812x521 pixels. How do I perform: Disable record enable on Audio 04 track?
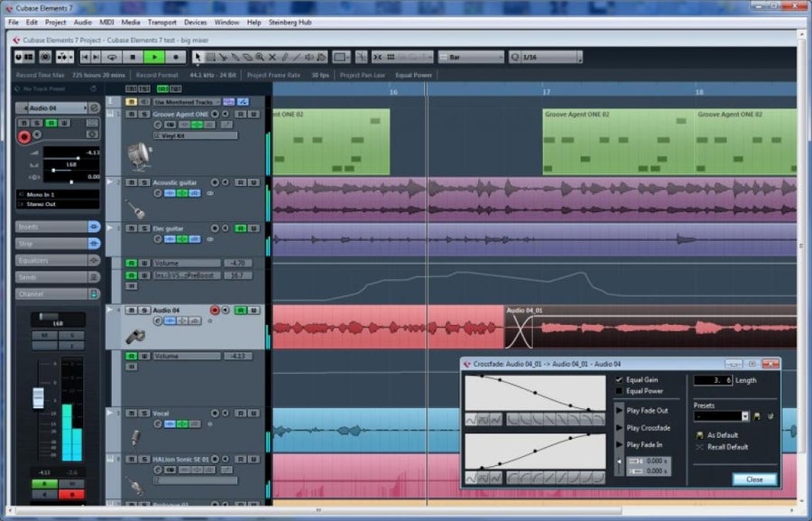coord(215,310)
